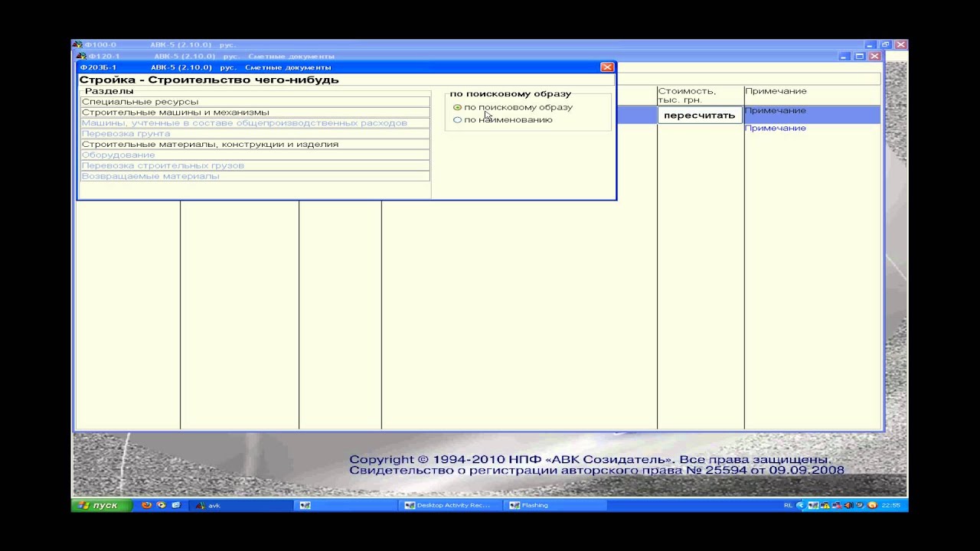Viewport: 980px width, 551px height.
Task: Click the taskbar language indicator
Action: pos(789,505)
